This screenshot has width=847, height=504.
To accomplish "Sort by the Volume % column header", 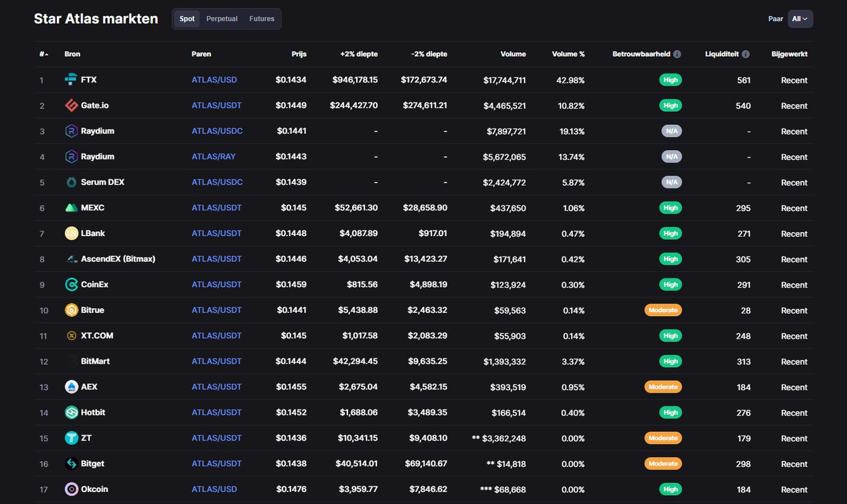I will point(568,54).
